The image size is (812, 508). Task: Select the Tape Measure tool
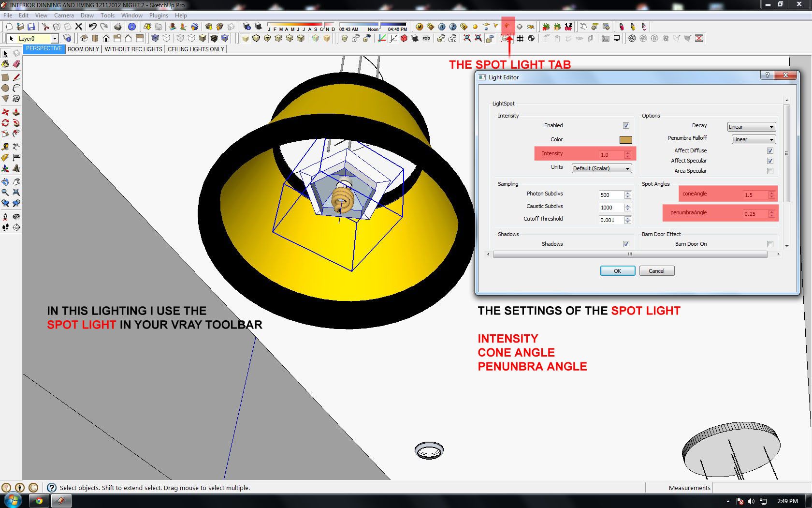pyautogui.click(x=5, y=146)
